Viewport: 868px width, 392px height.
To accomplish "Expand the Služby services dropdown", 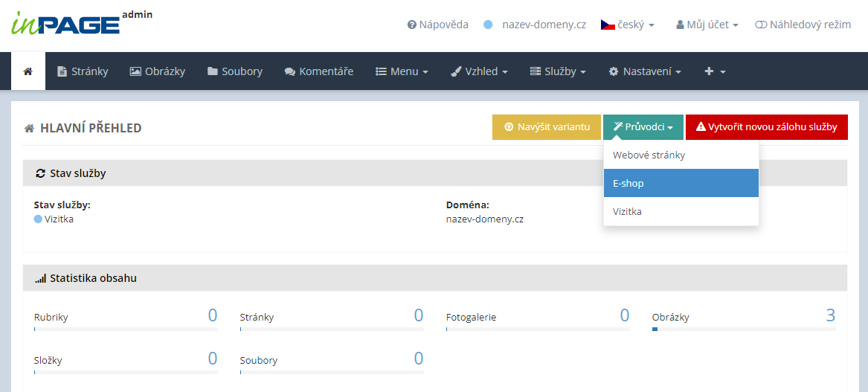I will 558,71.
